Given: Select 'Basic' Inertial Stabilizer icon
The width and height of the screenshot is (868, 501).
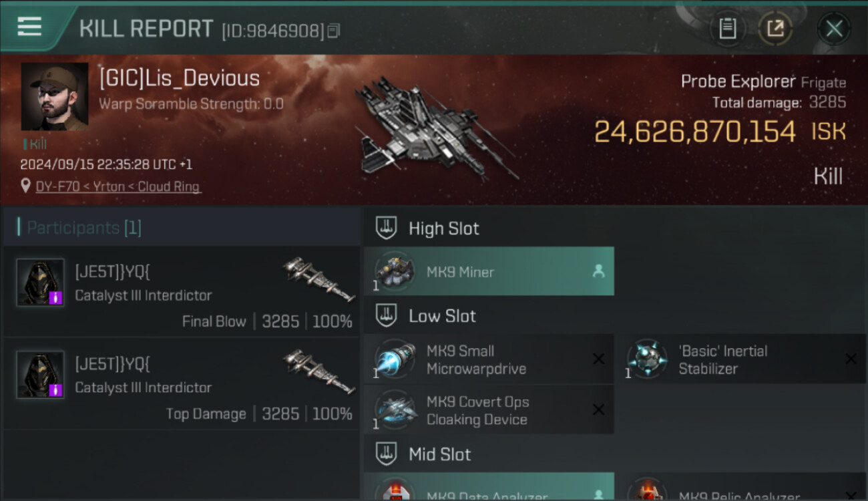Looking at the screenshot, I should point(647,359).
